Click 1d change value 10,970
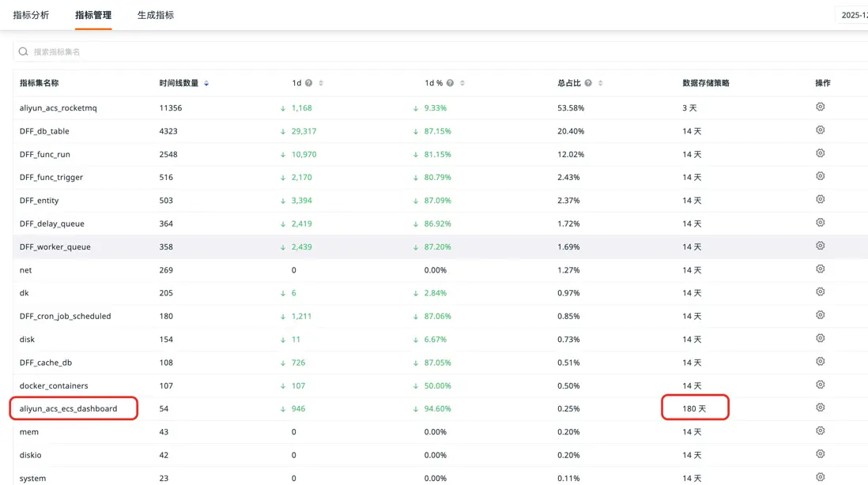 point(304,154)
